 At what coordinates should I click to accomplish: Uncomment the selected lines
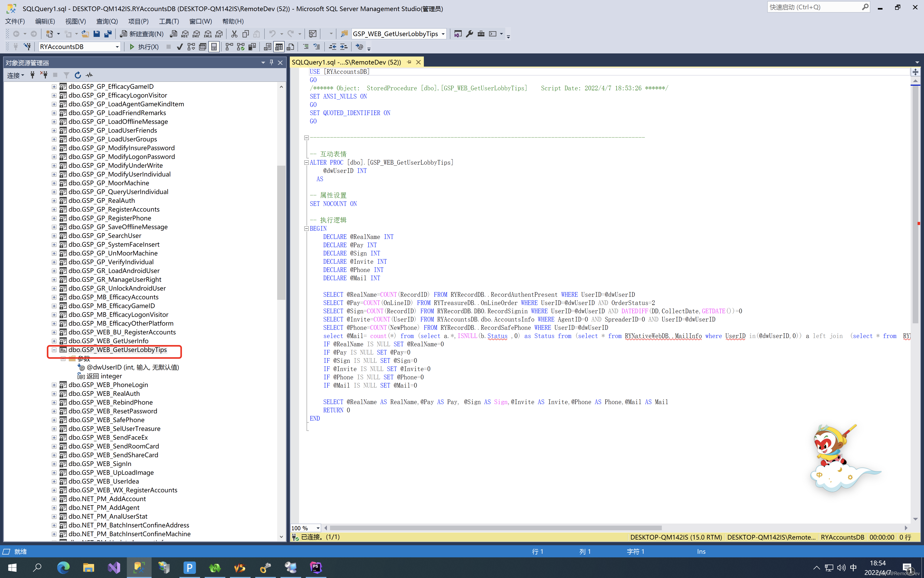point(317,47)
